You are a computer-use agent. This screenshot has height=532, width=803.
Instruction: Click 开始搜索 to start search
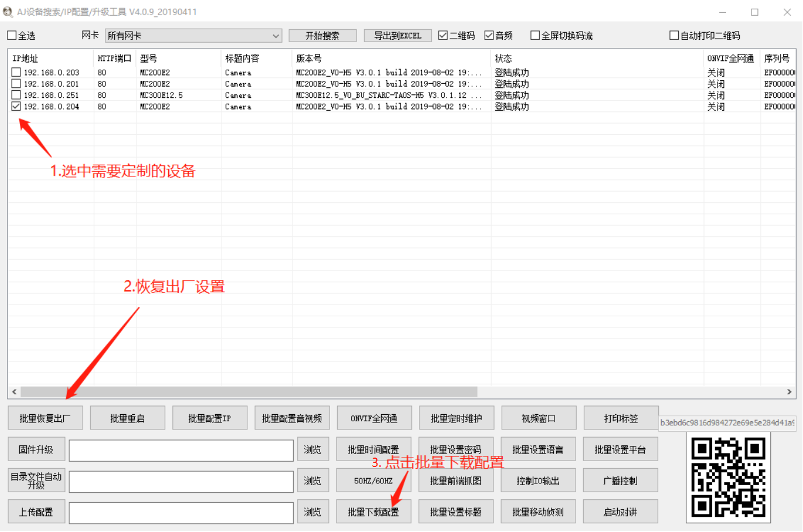coord(322,36)
